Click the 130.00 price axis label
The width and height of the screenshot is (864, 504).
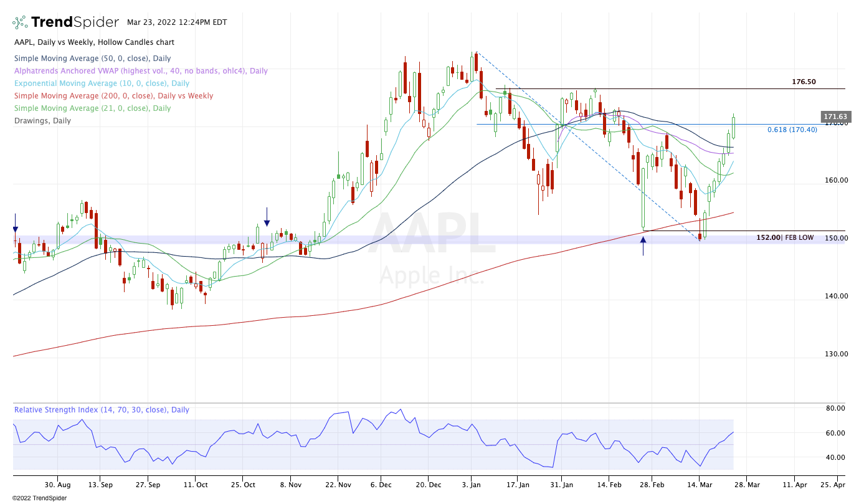[x=836, y=354]
